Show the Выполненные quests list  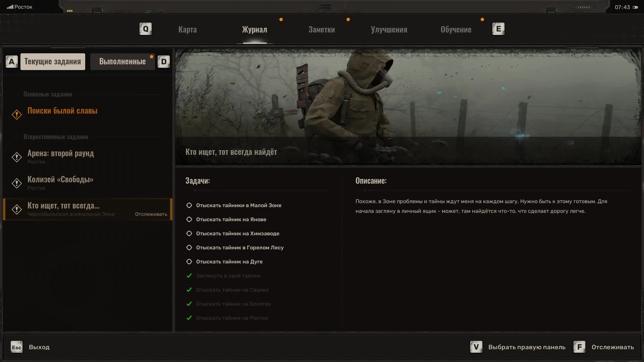click(x=122, y=62)
